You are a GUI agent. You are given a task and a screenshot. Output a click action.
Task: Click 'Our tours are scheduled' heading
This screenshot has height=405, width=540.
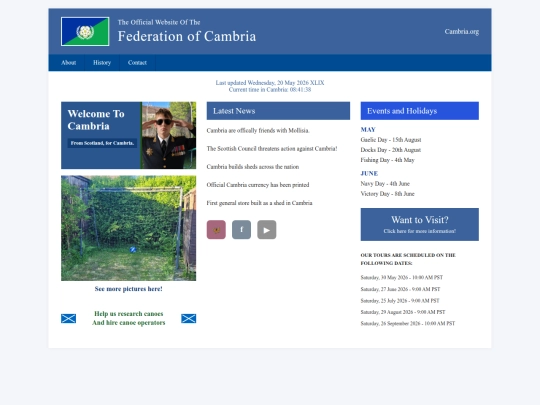408,259
